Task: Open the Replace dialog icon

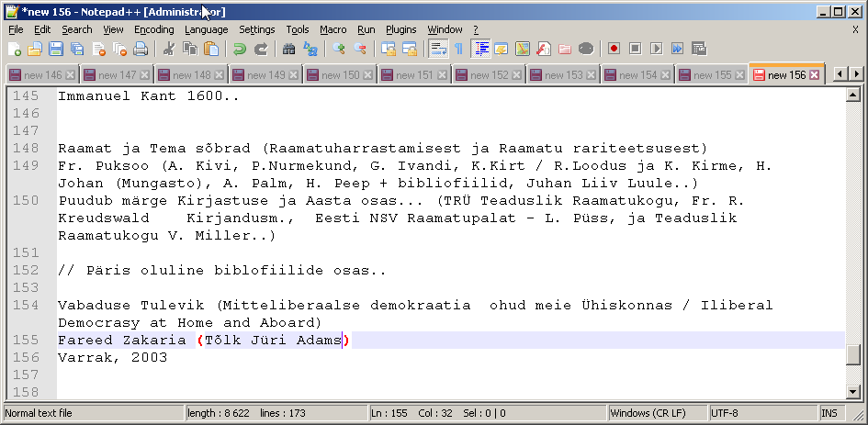Action: point(310,49)
